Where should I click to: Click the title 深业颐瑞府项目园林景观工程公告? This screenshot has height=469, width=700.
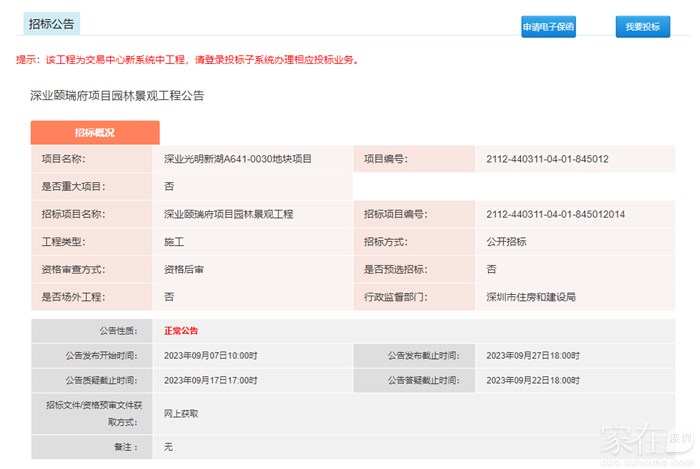point(117,96)
